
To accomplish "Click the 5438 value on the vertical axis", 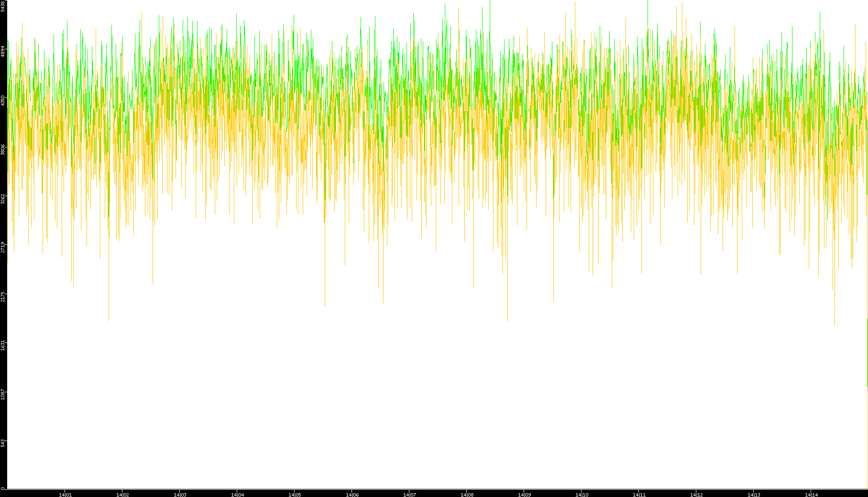I will 3,6.
